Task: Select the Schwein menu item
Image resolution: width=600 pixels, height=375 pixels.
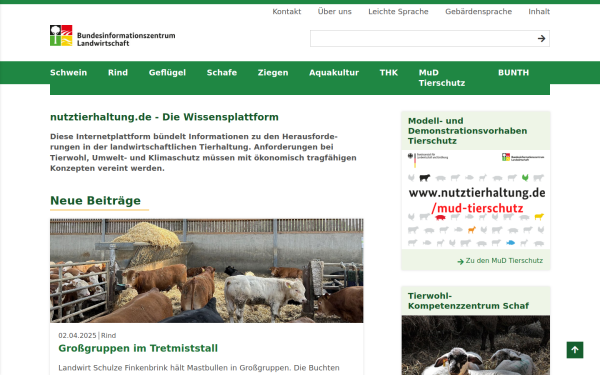Action: pyautogui.click(x=68, y=73)
